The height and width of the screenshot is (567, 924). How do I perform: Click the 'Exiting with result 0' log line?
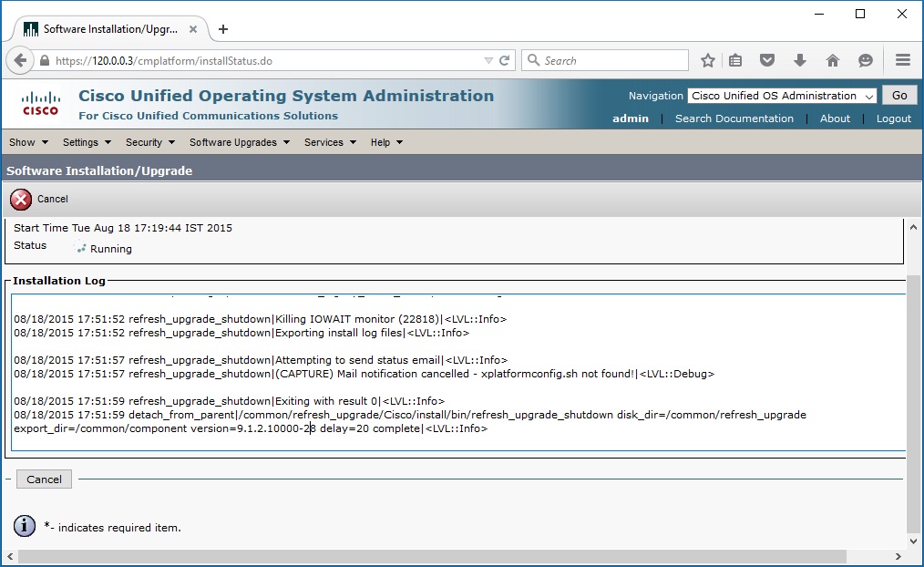[x=230, y=401]
